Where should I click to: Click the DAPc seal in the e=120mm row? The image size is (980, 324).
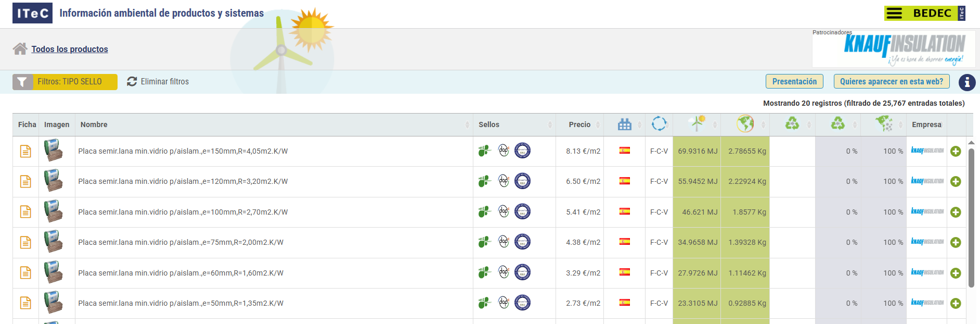click(x=504, y=181)
